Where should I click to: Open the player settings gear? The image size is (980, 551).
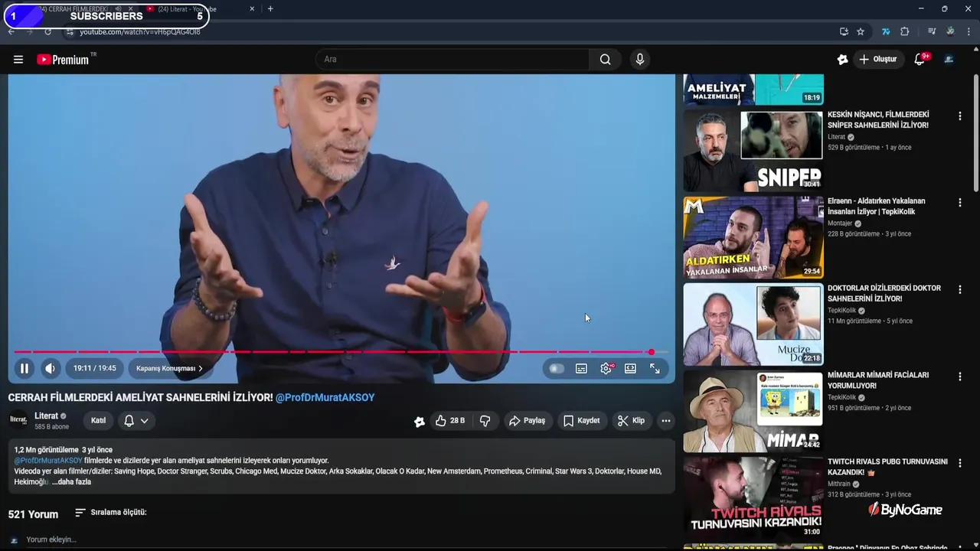[x=606, y=368]
